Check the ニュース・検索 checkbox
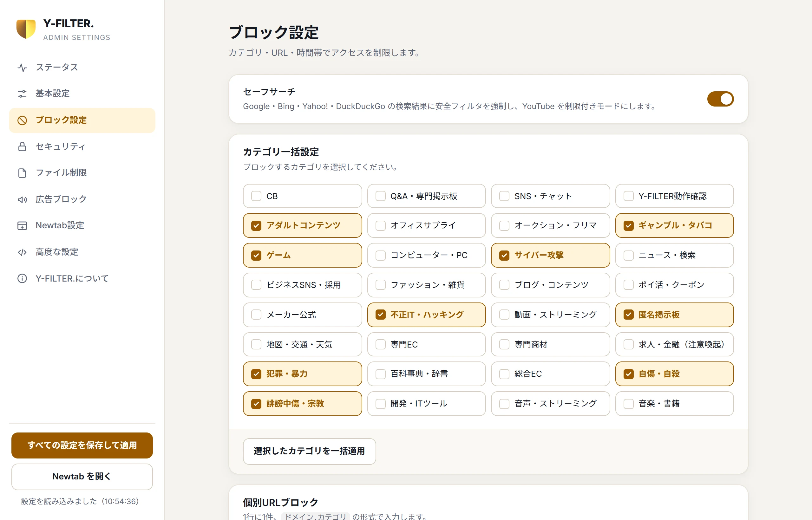 click(629, 255)
